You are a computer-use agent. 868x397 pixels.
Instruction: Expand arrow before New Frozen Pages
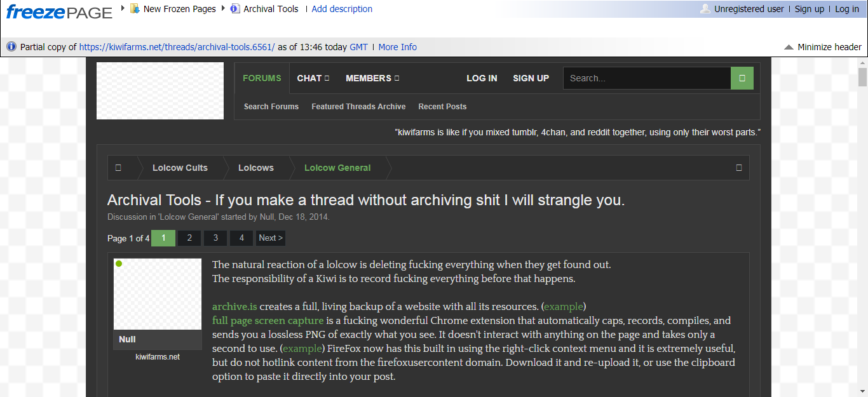click(123, 8)
